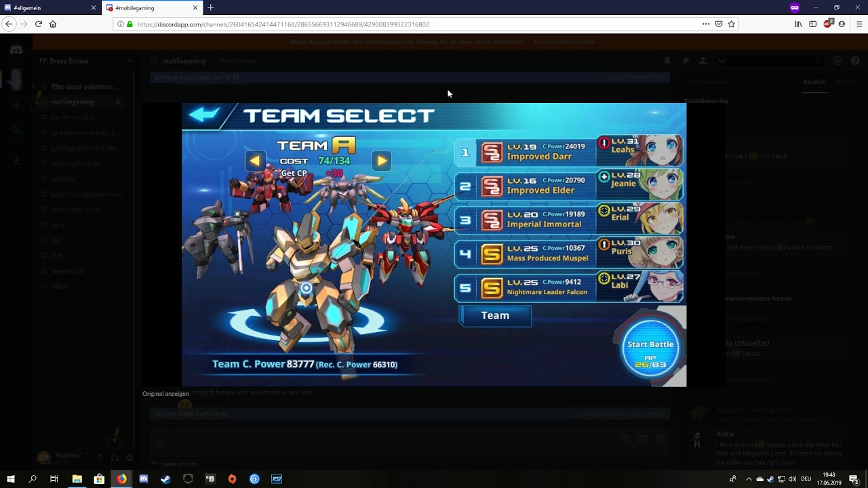The image size is (868, 488).
Task: Click the Firefox taskbar icon
Action: 121,479
